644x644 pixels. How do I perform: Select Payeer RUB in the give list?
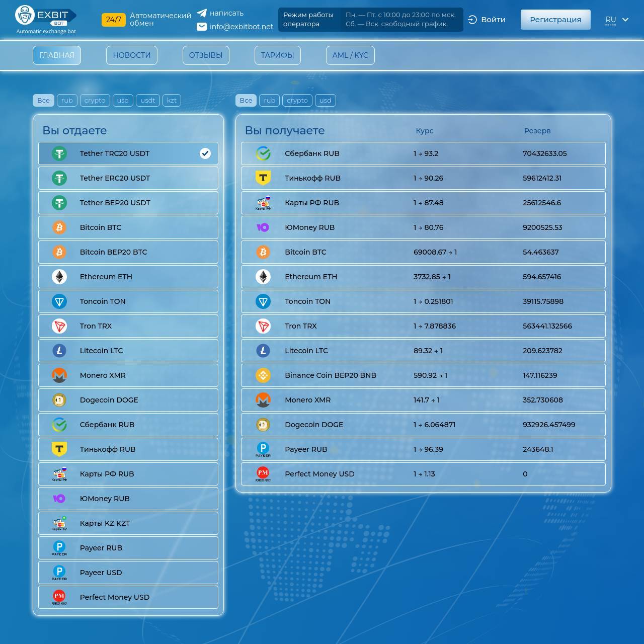tap(128, 548)
